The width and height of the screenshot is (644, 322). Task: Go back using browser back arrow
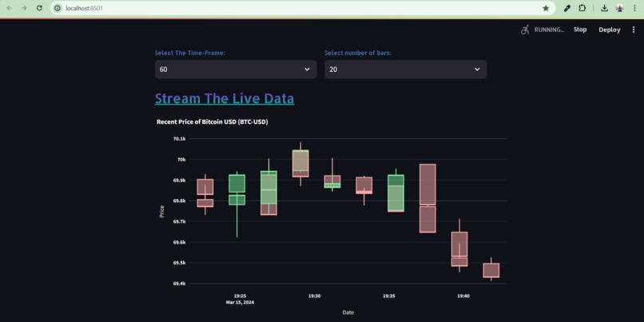(x=10, y=8)
